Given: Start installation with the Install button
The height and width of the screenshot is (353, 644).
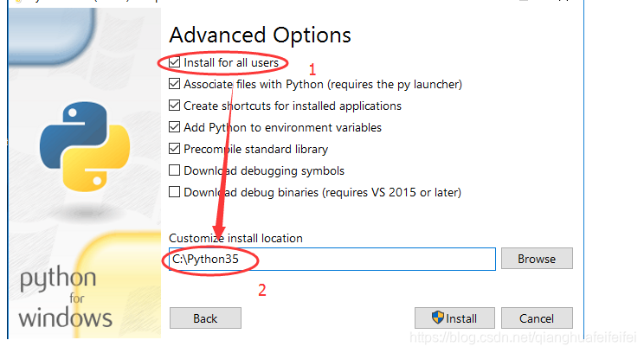Looking at the screenshot, I should (454, 318).
